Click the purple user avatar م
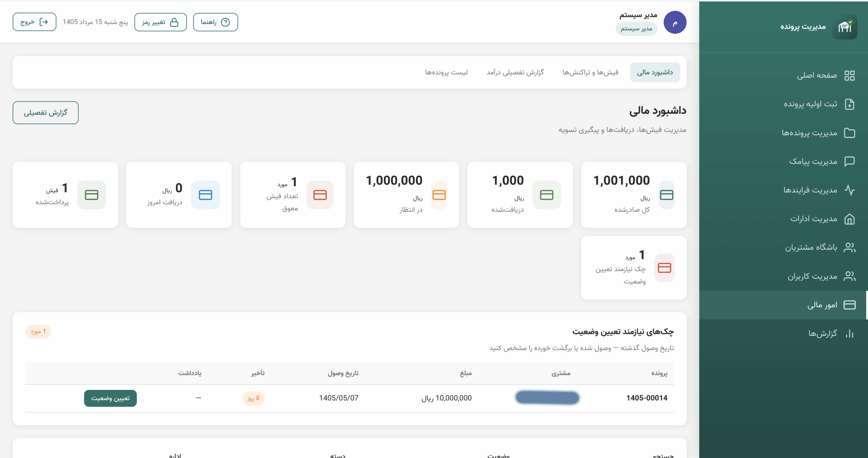The image size is (868, 458). click(x=675, y=22)
